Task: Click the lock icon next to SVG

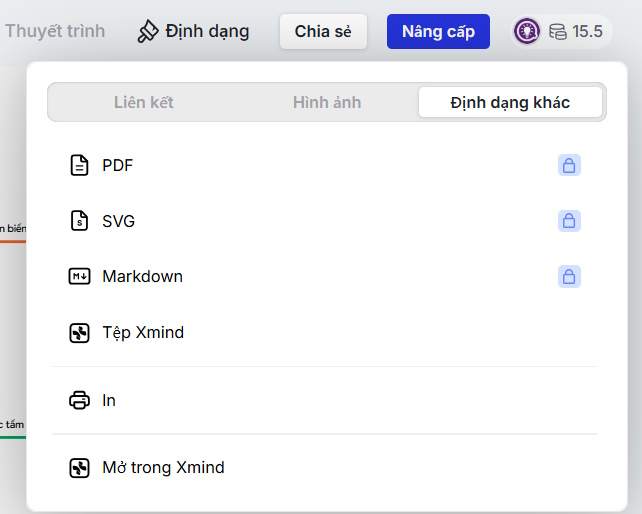Action: point(569,221)
